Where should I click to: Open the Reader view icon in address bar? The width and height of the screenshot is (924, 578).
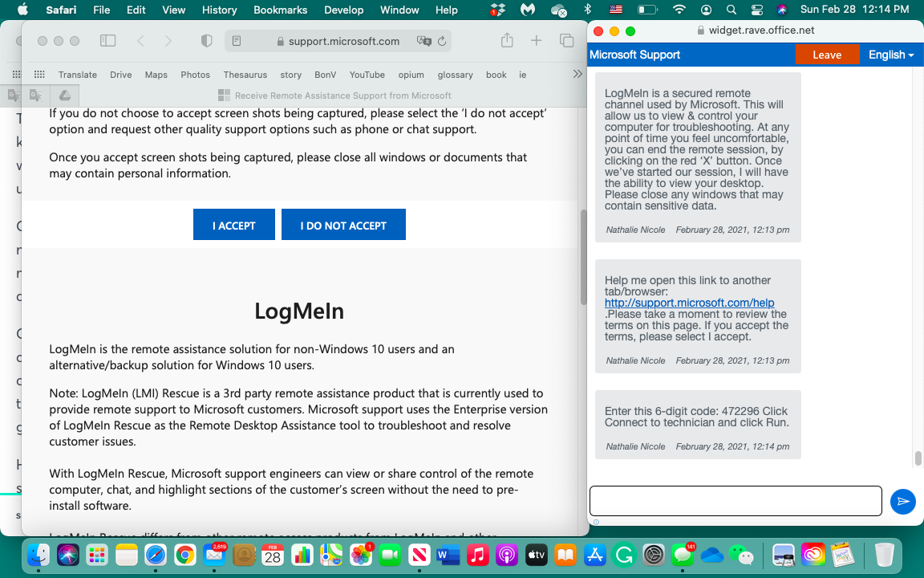click(236, 41)
